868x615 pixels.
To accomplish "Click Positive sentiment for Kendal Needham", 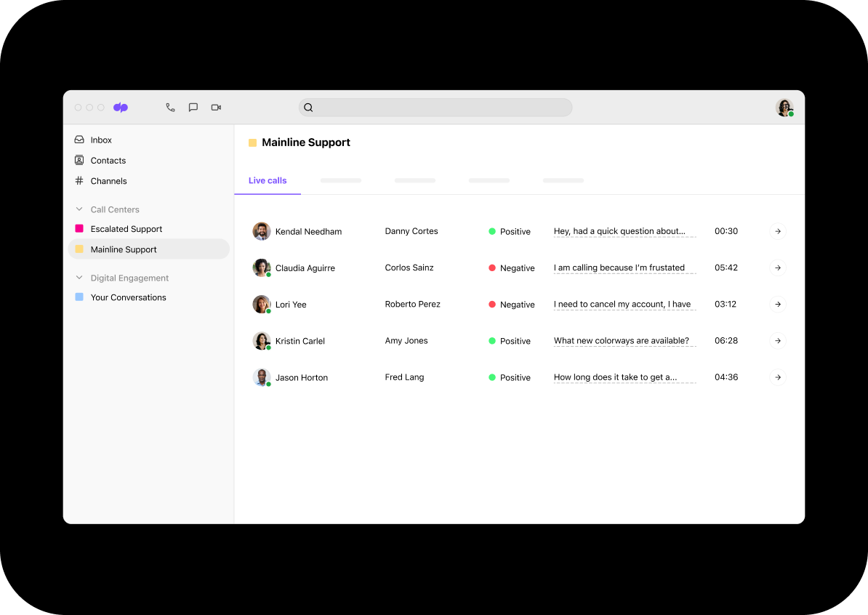I will point(510,231).
